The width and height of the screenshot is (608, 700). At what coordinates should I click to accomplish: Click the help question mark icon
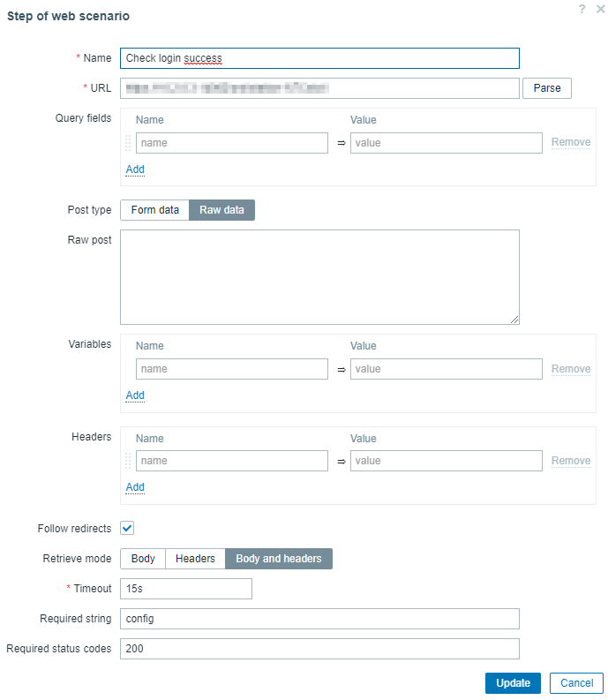582,9
